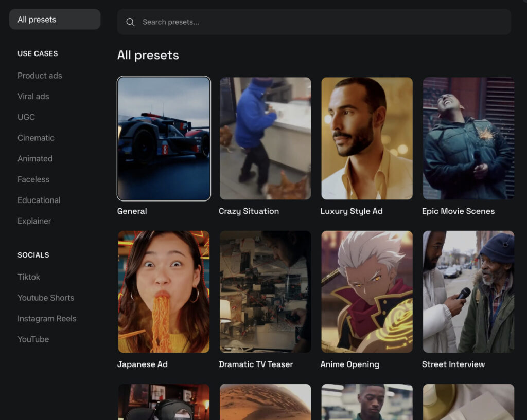Viewport: 527px width, 420px height.
Task: Select the Japanese Ad noodle thumbnail
Action: [164, 291]
